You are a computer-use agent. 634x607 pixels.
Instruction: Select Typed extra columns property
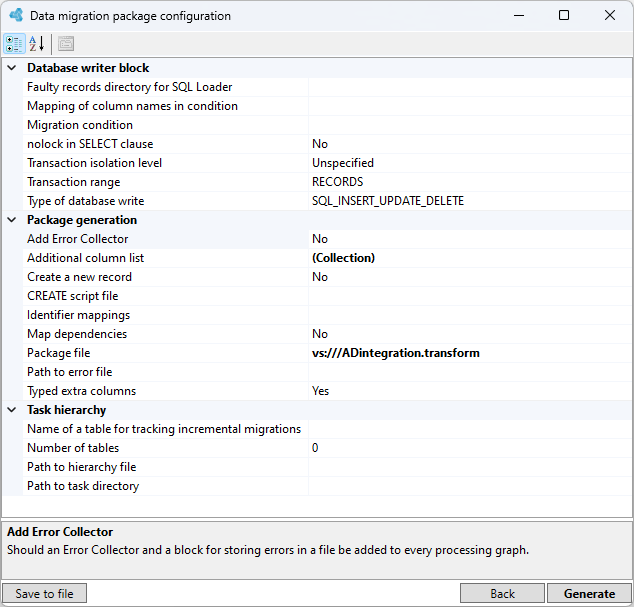coord(166,391)
